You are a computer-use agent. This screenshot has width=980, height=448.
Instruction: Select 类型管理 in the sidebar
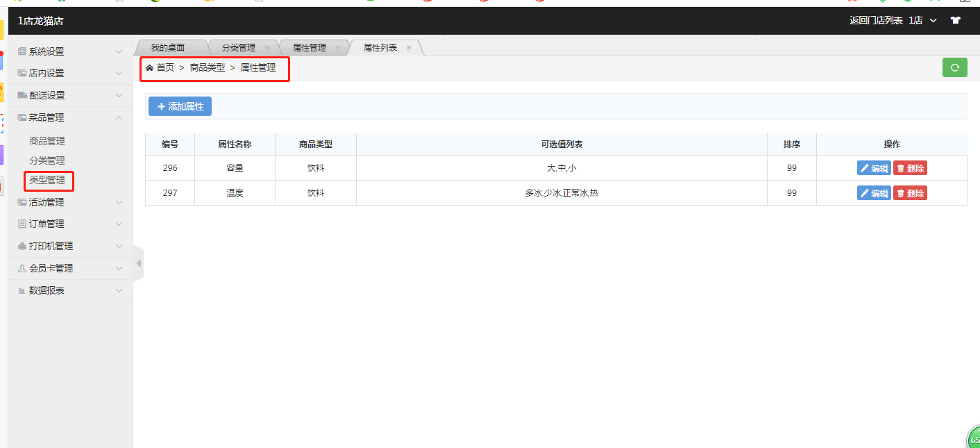pos(47,180)
